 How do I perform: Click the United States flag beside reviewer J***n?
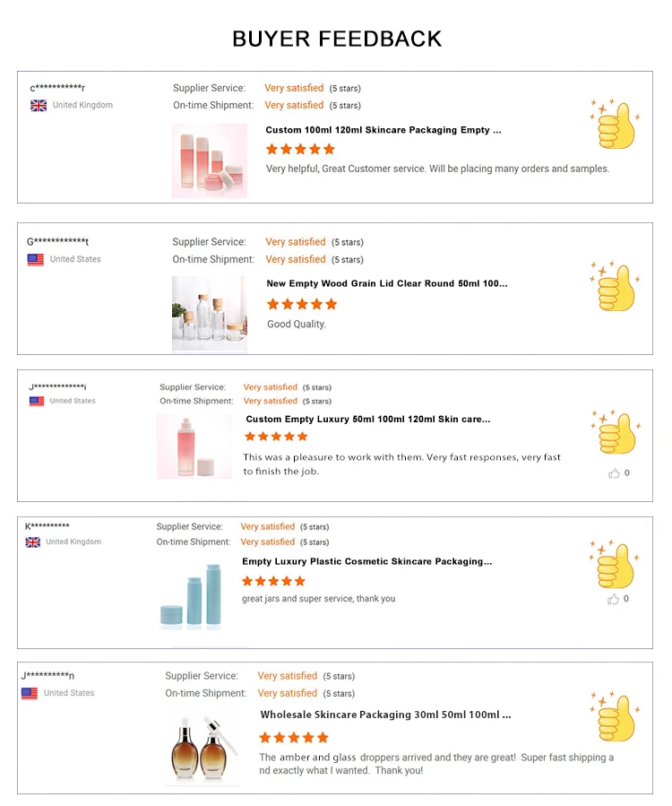tap(30, 694)
